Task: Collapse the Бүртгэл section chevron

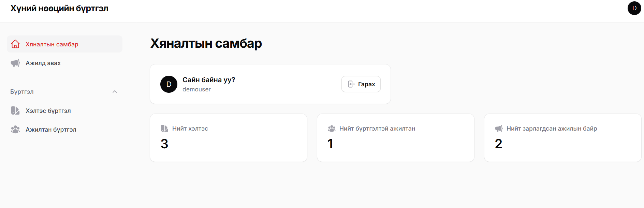Action: tap(115, 92)
